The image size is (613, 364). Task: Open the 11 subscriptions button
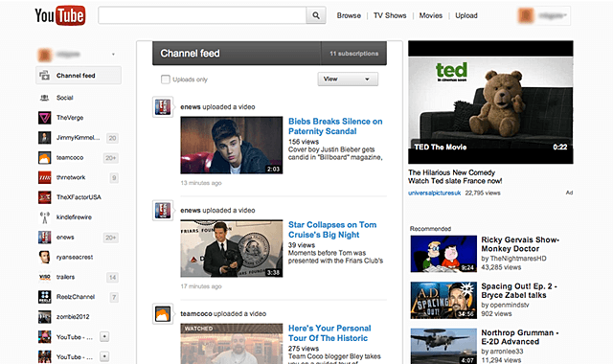point(353,54)
